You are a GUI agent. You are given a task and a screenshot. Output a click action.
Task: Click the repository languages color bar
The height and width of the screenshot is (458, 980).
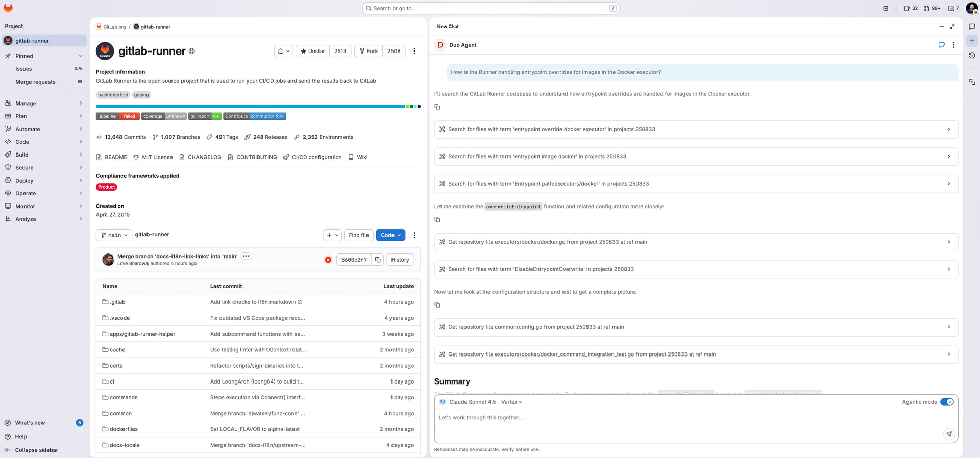258,107
